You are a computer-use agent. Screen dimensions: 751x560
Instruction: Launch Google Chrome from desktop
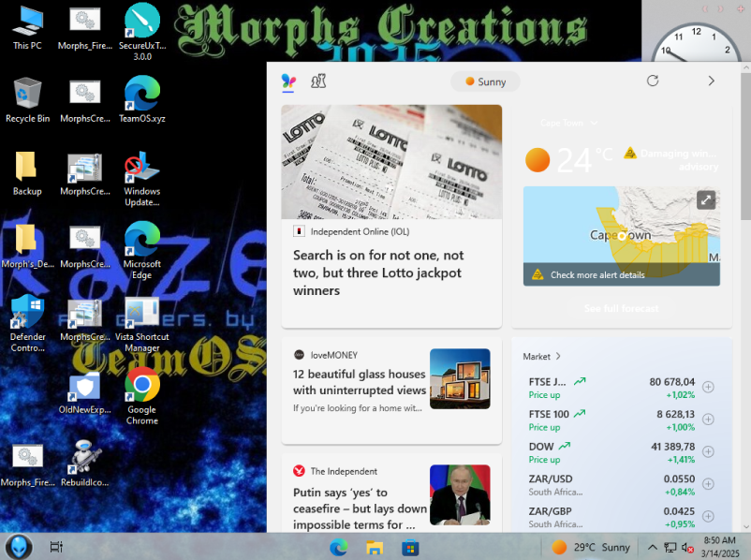pyautogui.click(x=142, y=397)
